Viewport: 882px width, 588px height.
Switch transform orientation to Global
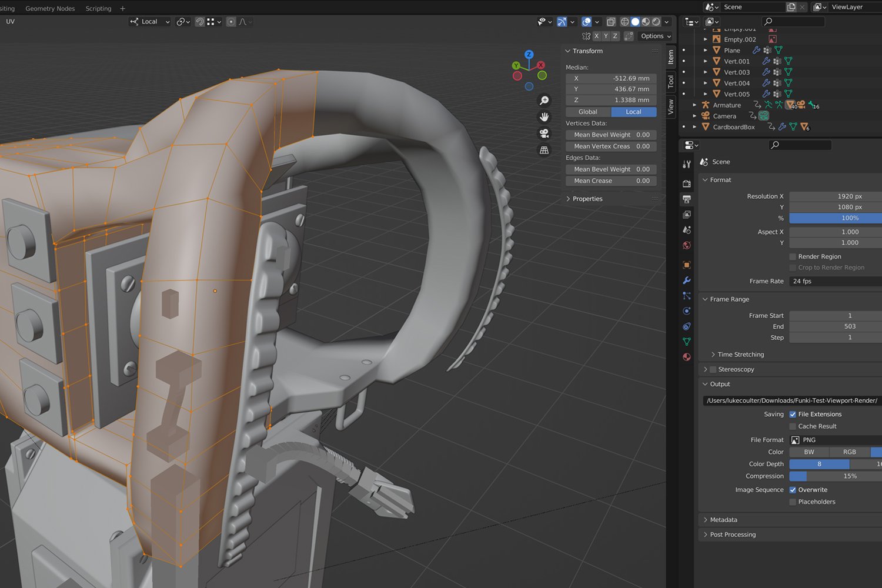tap(587, 111)
